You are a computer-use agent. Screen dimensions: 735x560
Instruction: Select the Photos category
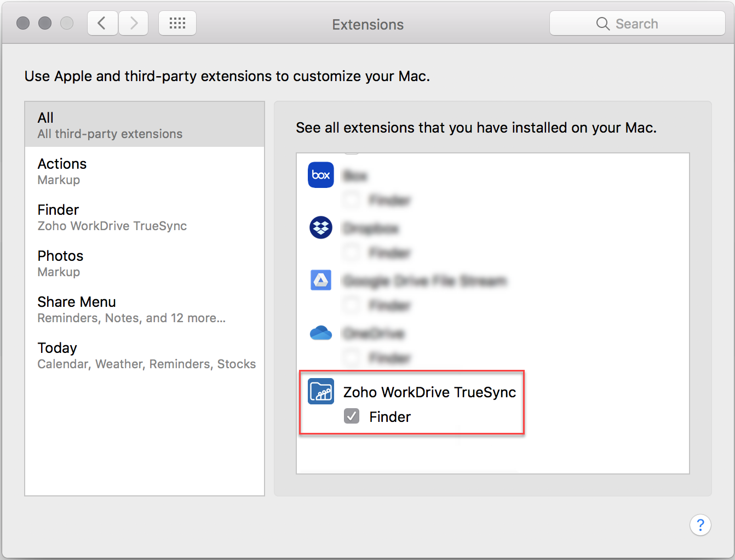[x=145, y=263]
